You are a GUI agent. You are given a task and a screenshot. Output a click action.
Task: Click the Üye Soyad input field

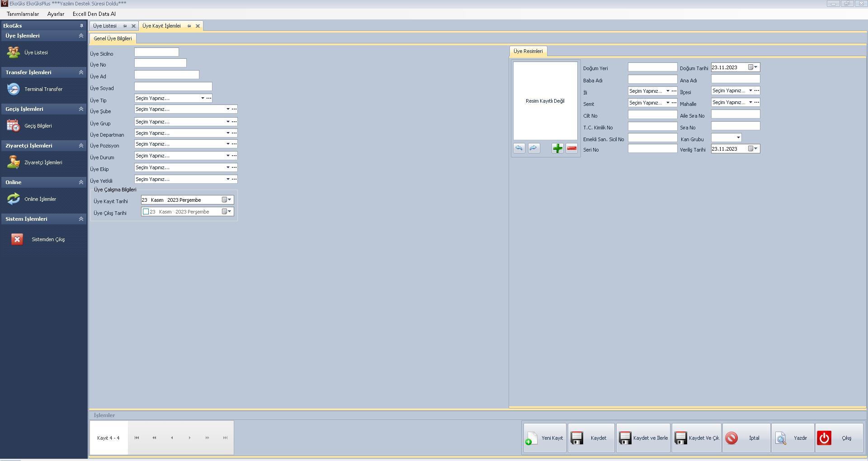pyautogui.click(x=173, y=86)
